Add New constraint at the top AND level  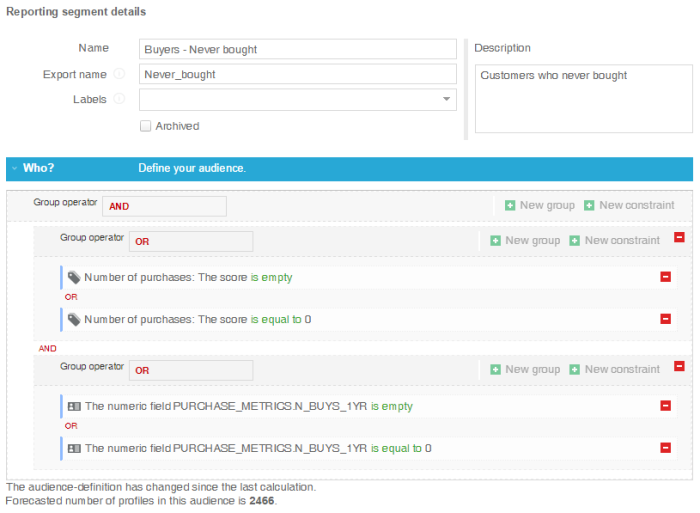pyautogui.click(x=629, y=205)
